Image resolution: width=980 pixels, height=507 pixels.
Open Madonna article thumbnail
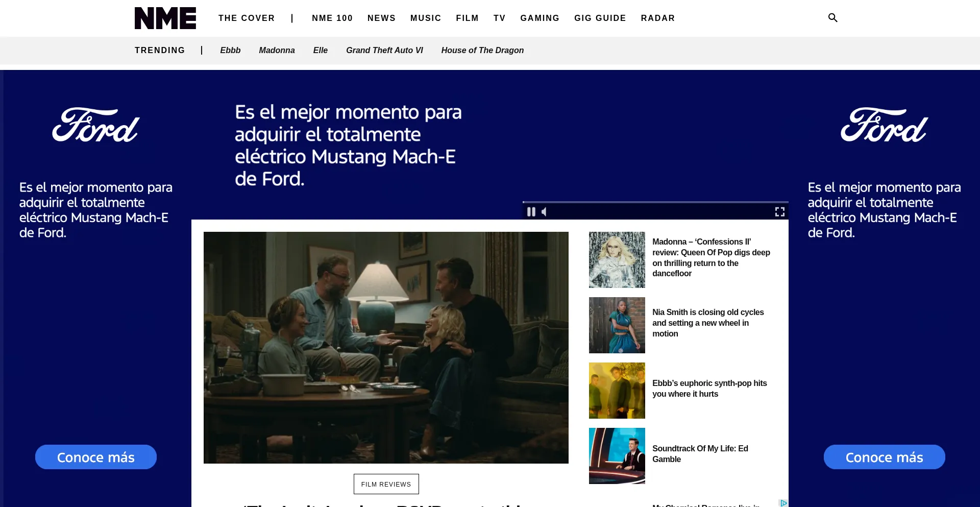tap(617, 260)
